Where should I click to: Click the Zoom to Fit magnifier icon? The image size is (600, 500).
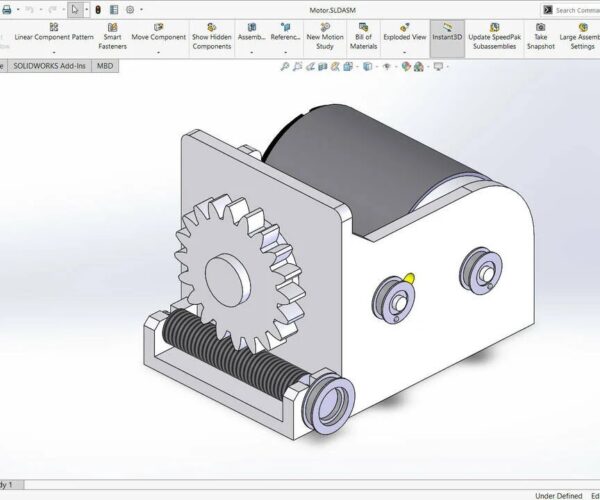point(285,67)
